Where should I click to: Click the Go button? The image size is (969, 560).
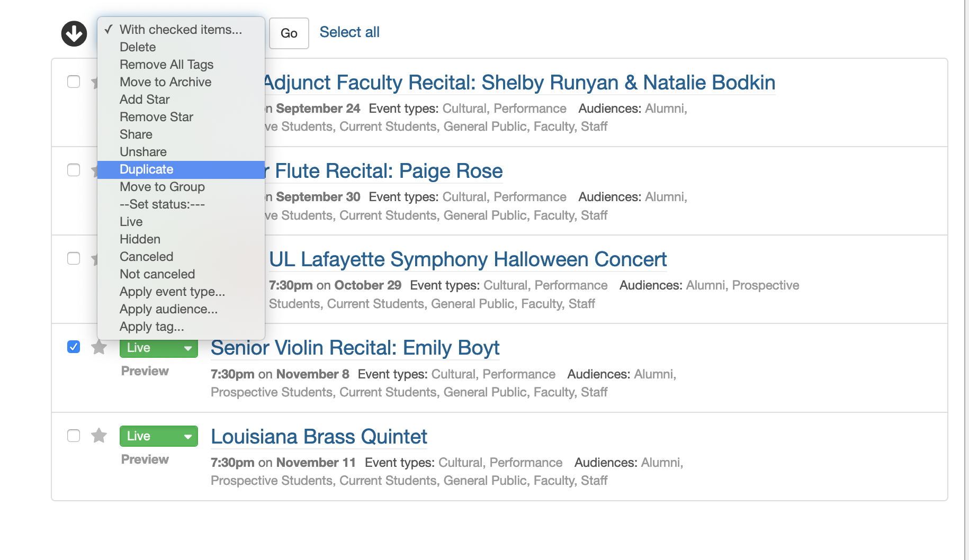coord(289,33)
